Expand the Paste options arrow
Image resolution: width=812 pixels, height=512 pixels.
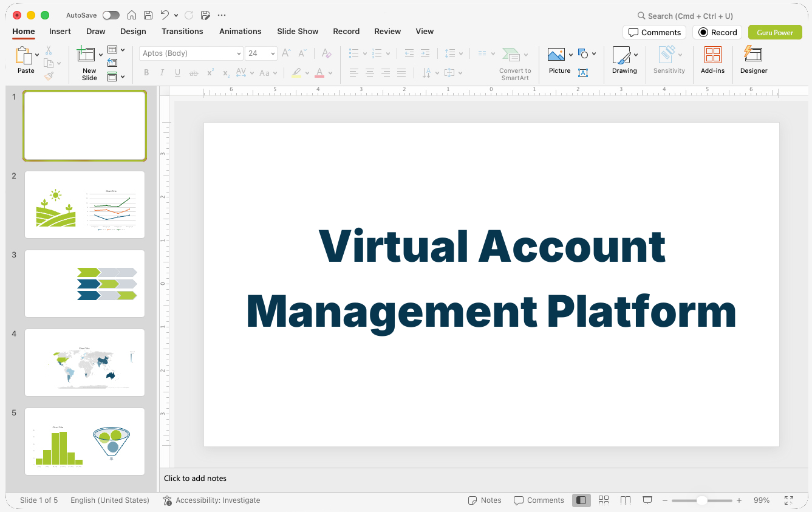tap(37, 55)
